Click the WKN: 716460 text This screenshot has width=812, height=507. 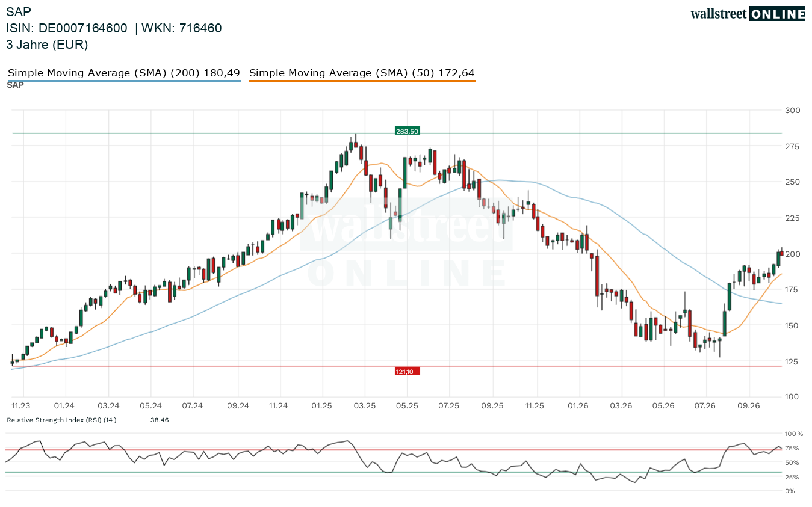(x=182, y=28)
